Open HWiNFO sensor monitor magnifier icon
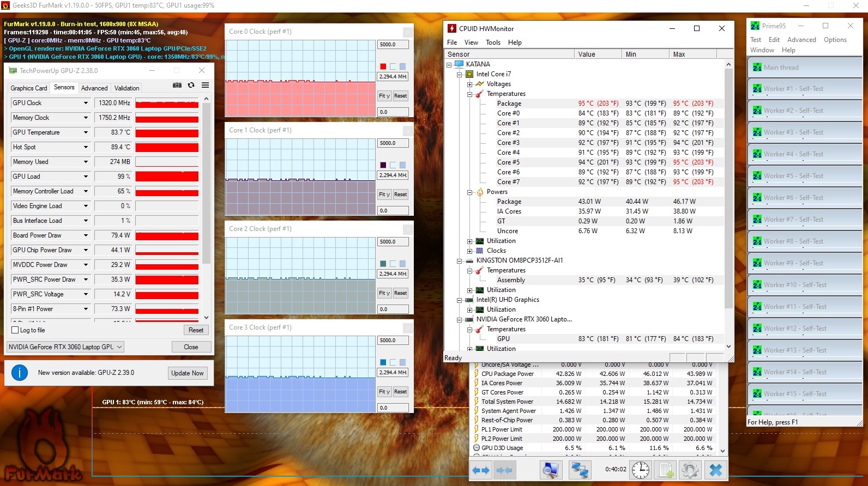The height and width of the screenshot is (486, 868). pyautogui.click(x=551, y=470)
